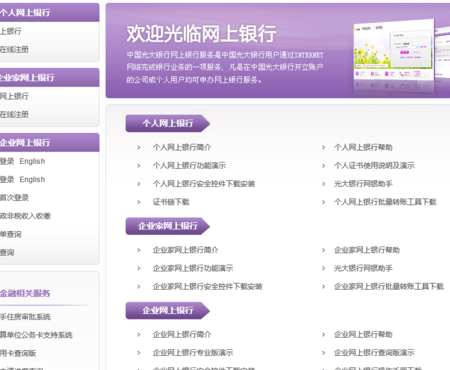Open 企业网上银行查询版演示 link
The image size is (450, 370).
coord(374,353)
